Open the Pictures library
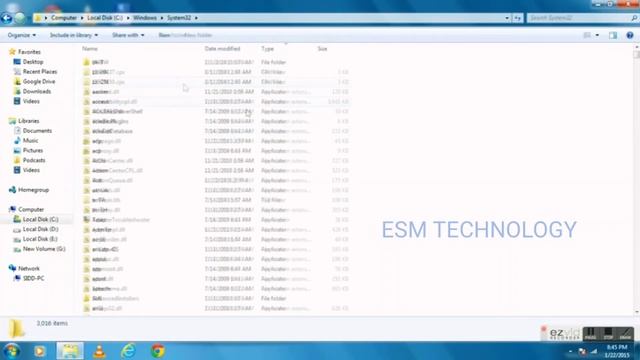The width and height of the screenshot is (640, 360). click(33, 150)
